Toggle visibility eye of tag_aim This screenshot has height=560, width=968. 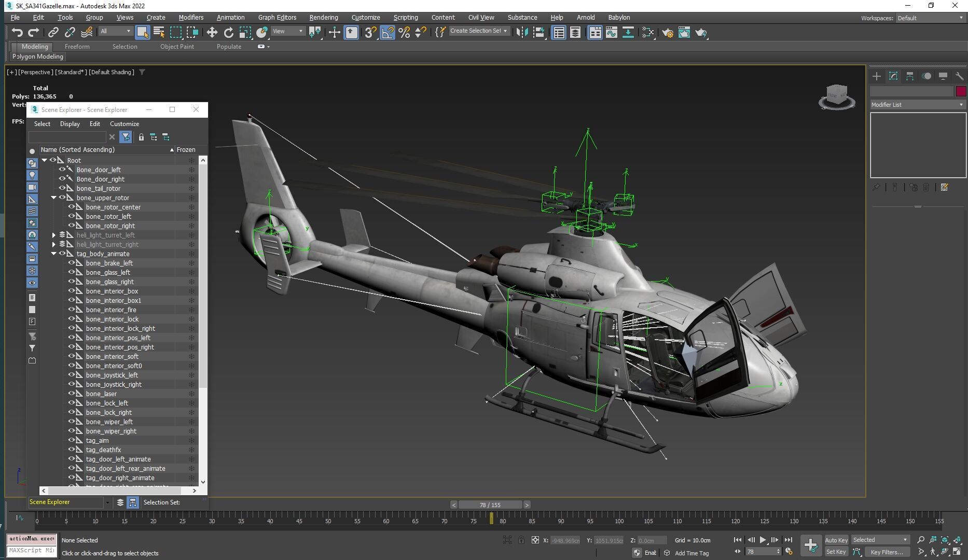click(72, 440)
